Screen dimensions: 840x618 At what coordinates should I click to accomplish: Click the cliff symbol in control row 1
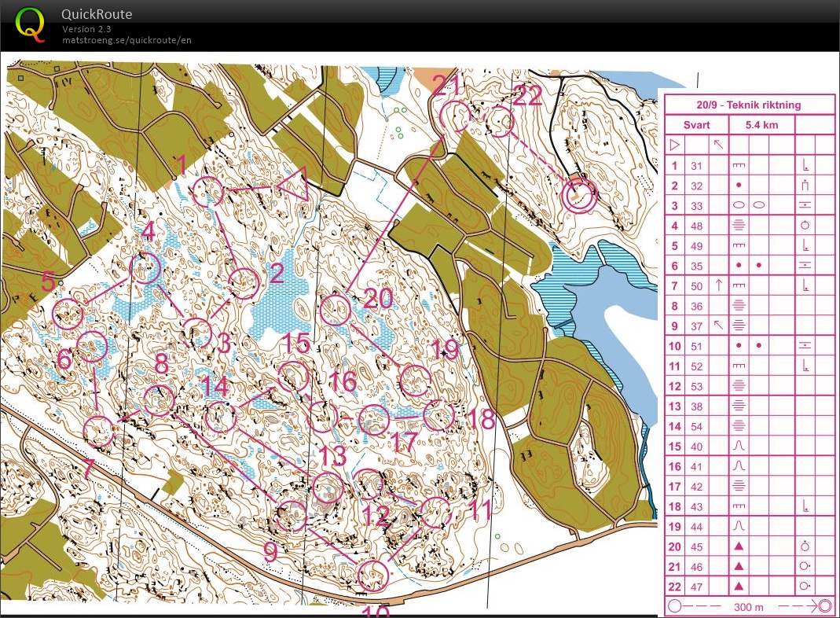coord(739,166)
